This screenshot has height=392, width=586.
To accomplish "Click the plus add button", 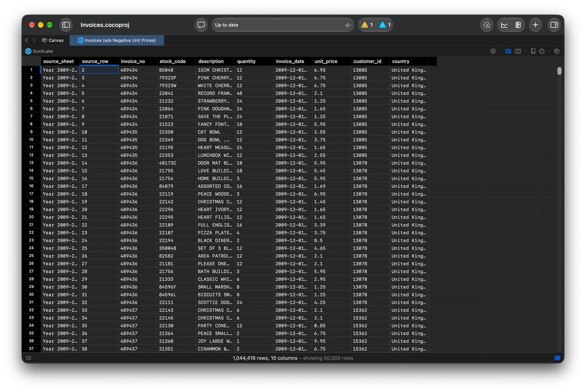I will coord(536,25).
